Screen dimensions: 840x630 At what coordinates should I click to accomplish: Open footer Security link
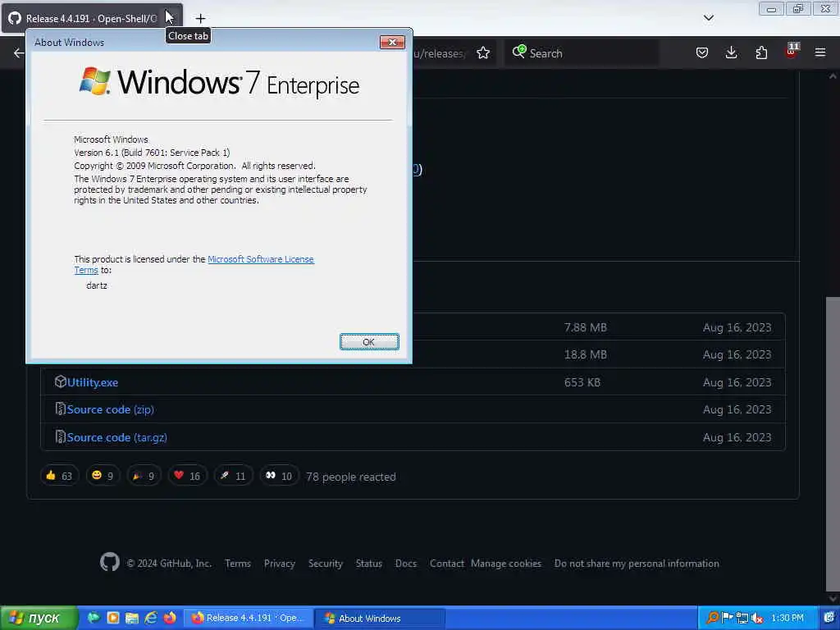(325, 564)
